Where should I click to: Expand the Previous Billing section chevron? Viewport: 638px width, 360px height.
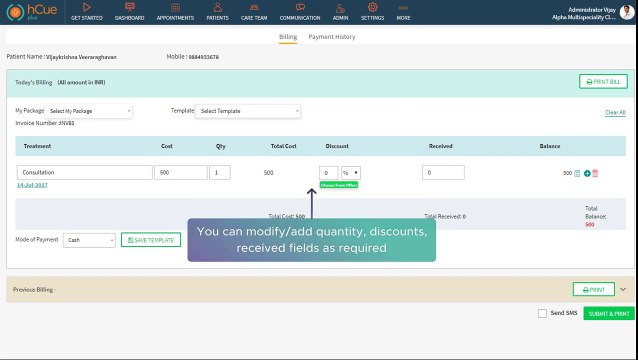(623, 289)
